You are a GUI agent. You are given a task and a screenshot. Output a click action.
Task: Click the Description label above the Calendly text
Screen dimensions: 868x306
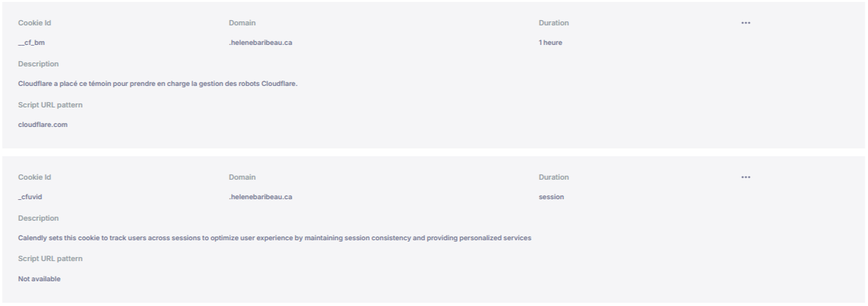click(x=38, y=218)
